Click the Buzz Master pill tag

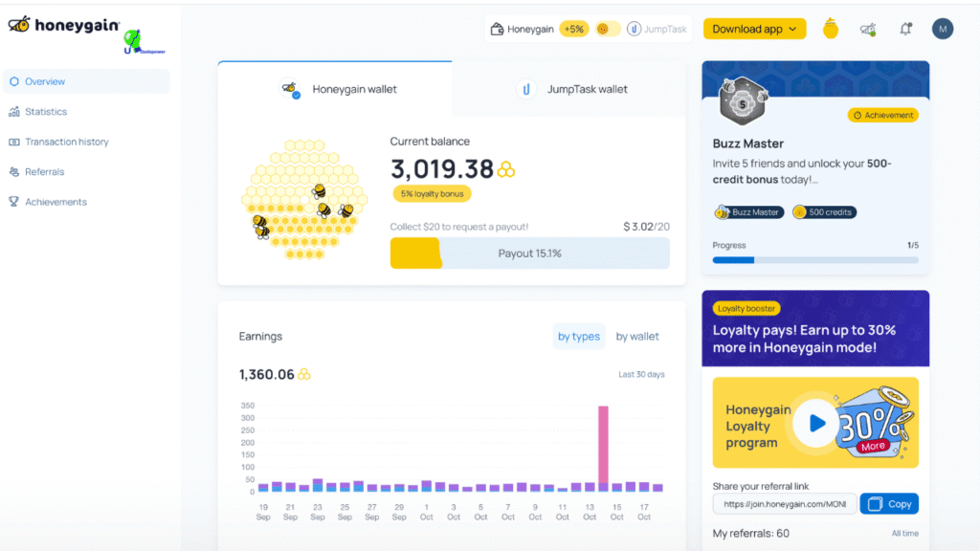pyautogui.click(x=748, y=212)
